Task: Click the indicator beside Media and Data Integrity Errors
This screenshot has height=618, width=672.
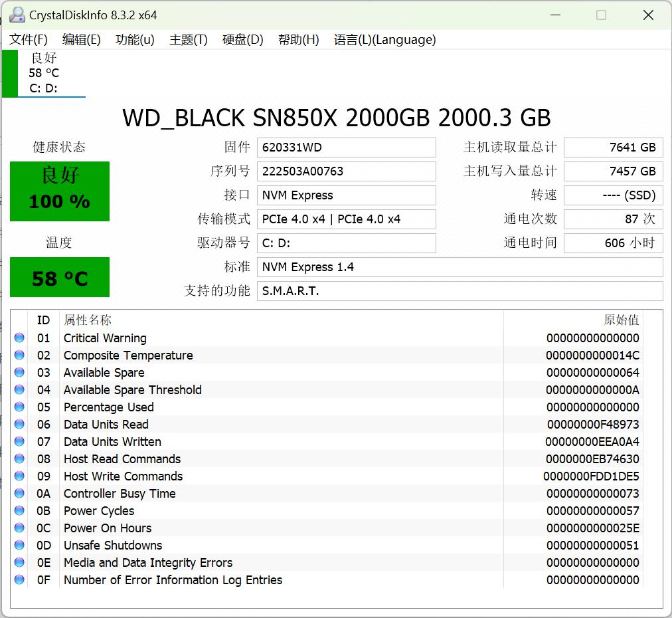Action: pyautogui.click(x=19, y=562)
